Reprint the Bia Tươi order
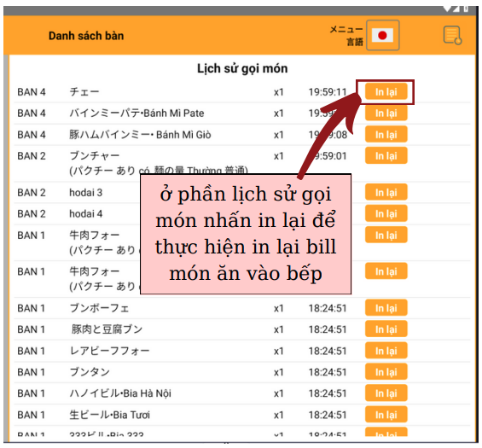This screenshot has height=448, width=482. (386, 415)
